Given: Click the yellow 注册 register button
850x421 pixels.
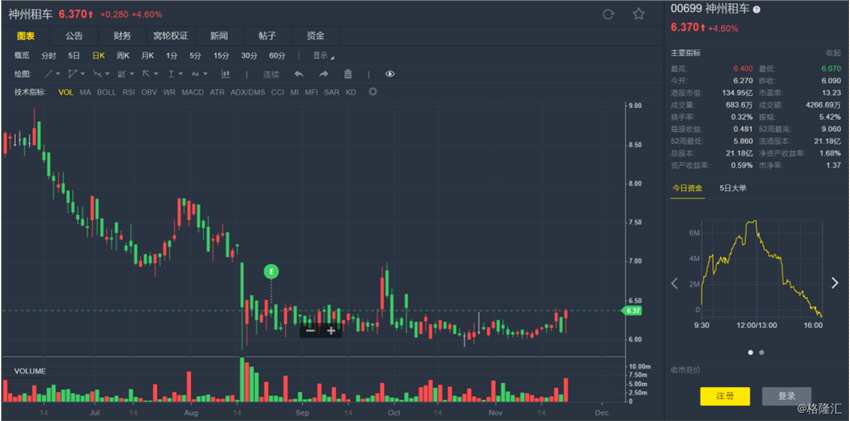Looking at the screenshot, I should pos(725,396).
